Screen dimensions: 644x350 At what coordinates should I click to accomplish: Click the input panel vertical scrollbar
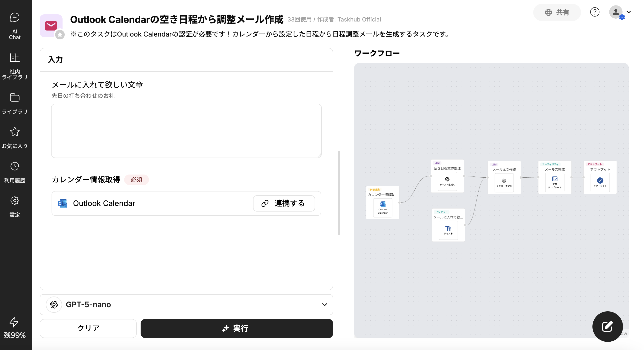point(339,193)
